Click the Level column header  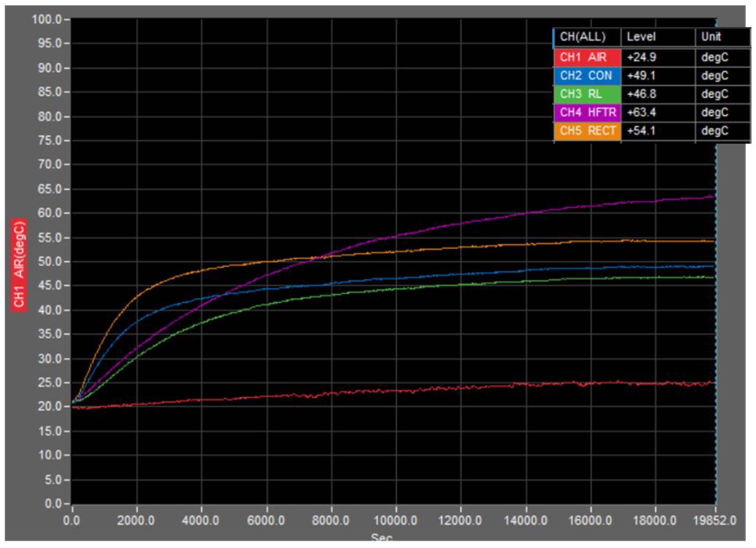pos(641,37)
